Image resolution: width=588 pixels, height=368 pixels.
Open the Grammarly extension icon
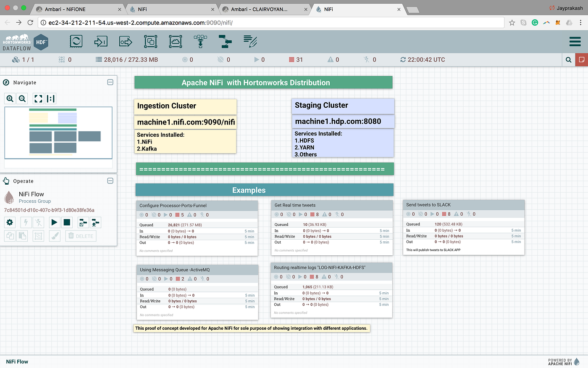point(535,23)
